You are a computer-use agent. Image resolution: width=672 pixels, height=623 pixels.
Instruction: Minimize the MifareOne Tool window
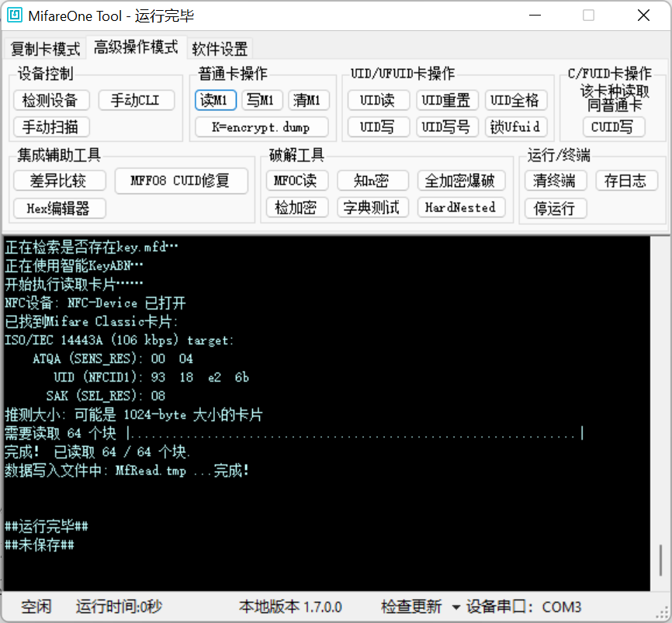[535, 16]
